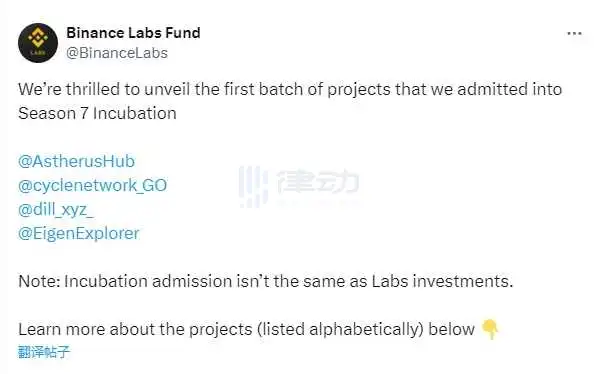Click the "(listed alphabetically)" parenthetical
This screenshot has height=374, width=598.
(x=341, y=329)
